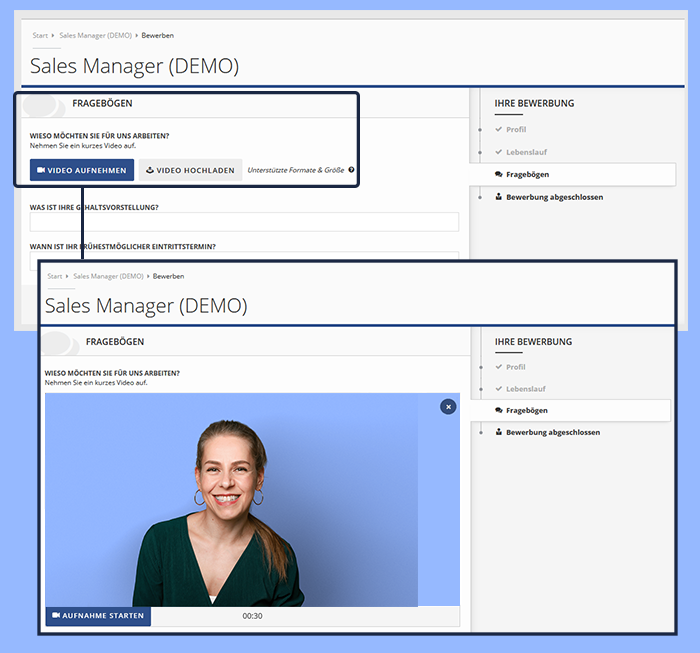Go to Start in the top breadcrumb

pyautogui.click(x=39, y=35)
